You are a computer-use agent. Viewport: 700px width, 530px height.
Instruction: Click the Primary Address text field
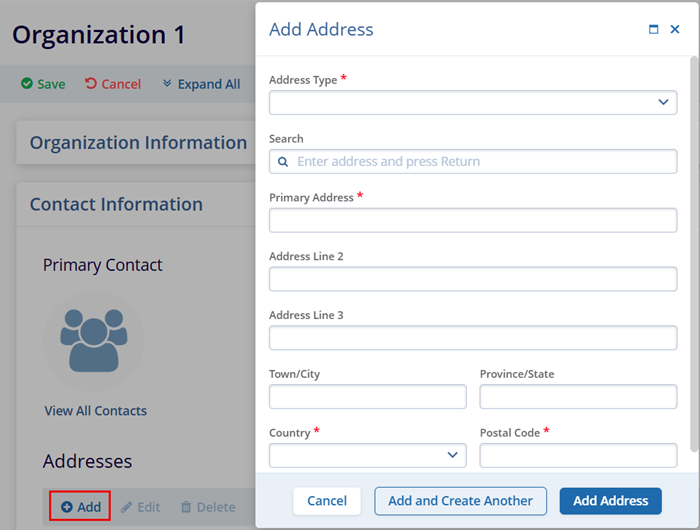tap(473, 220)
